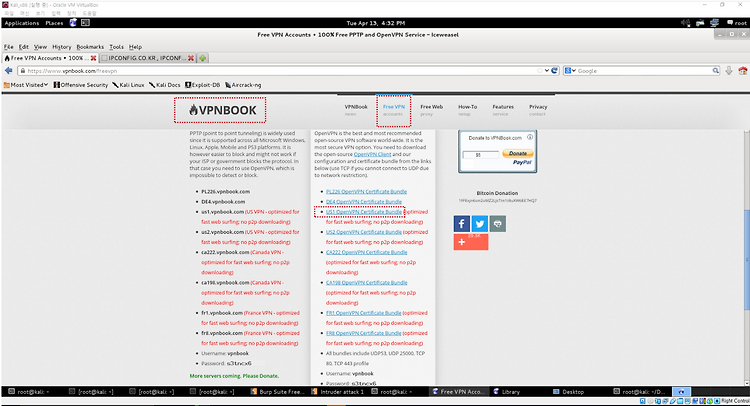Share page on Facebook

tap(462, 224)
